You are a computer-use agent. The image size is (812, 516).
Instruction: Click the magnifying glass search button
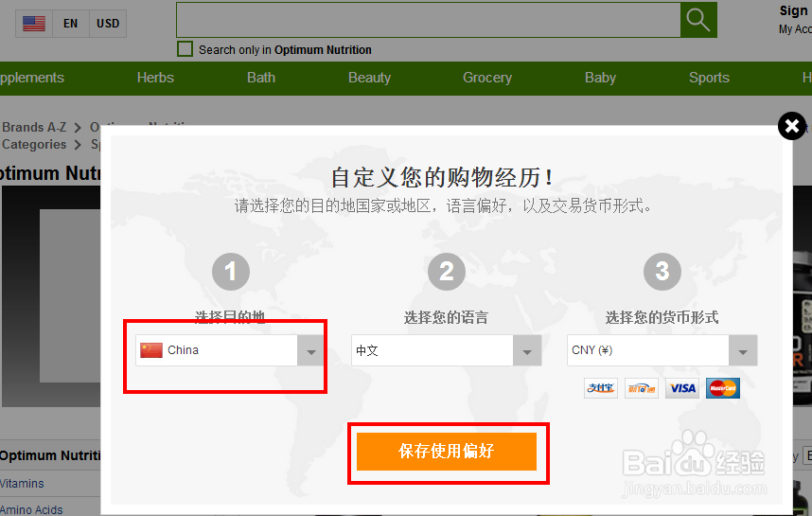698,20
